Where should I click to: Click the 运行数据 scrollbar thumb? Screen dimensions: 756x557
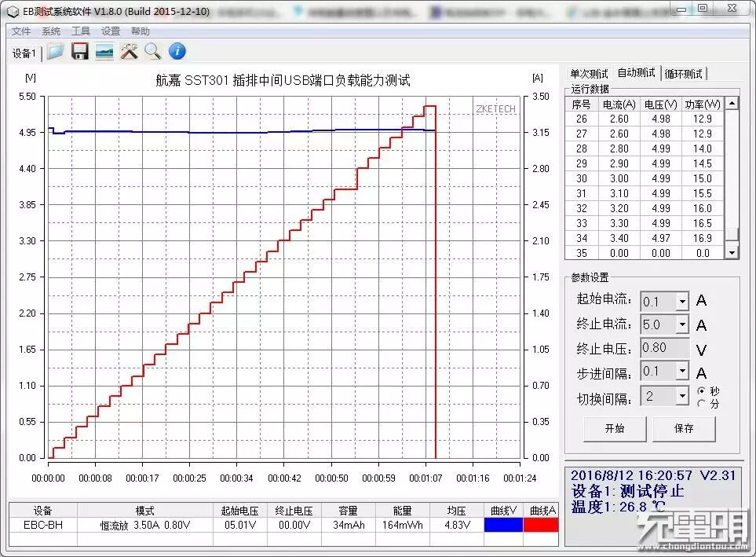click(x=732, y=234)
